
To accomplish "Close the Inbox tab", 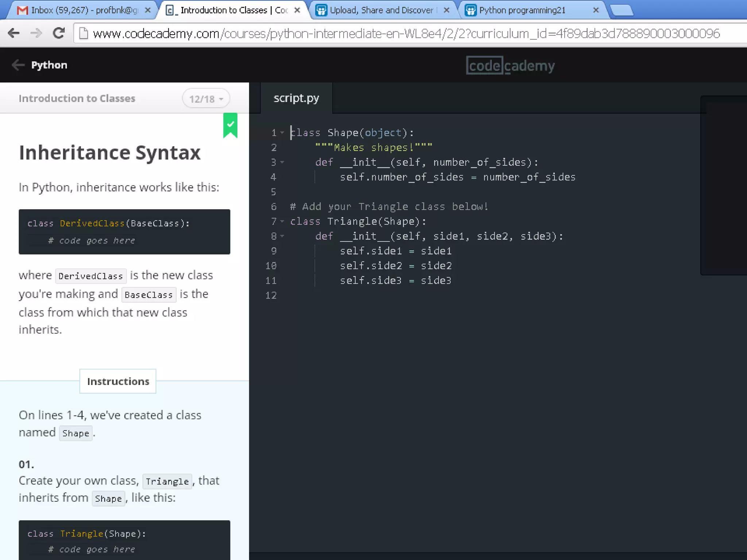I will click(x=148, y=10).
